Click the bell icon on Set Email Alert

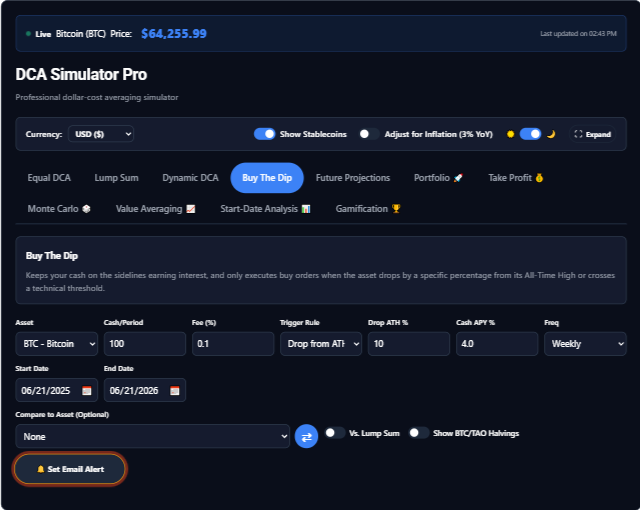click(40, 469)
